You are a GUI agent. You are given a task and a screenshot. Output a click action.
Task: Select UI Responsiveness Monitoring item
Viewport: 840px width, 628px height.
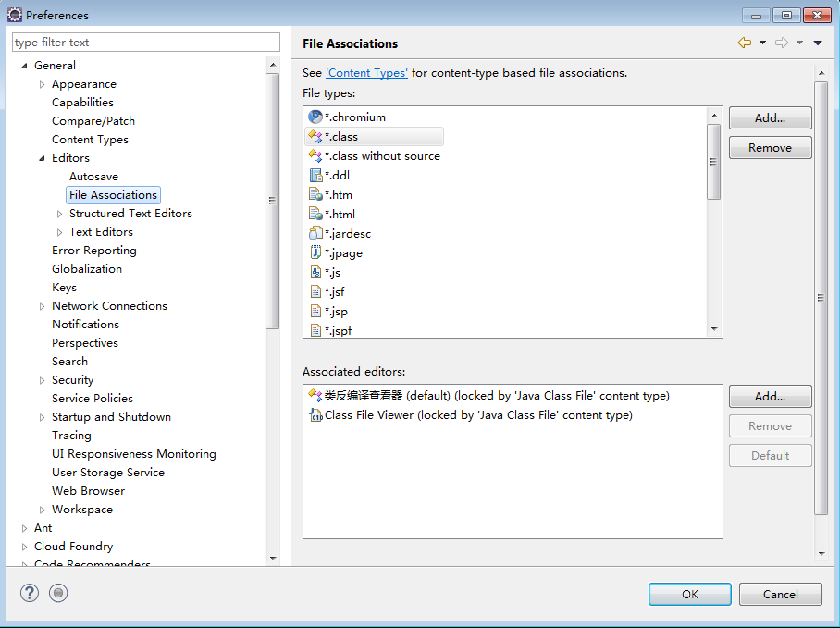[x=134, y=454]
